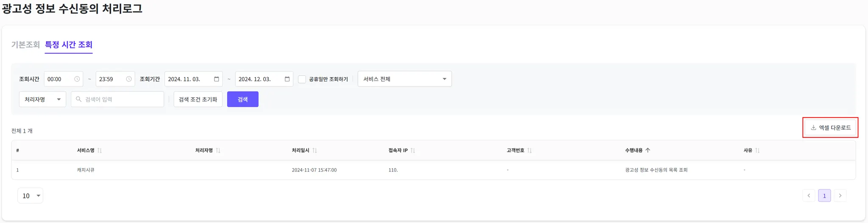868x223 pixels.
Task: Click the 검색 button
Action: click(242, 100)
